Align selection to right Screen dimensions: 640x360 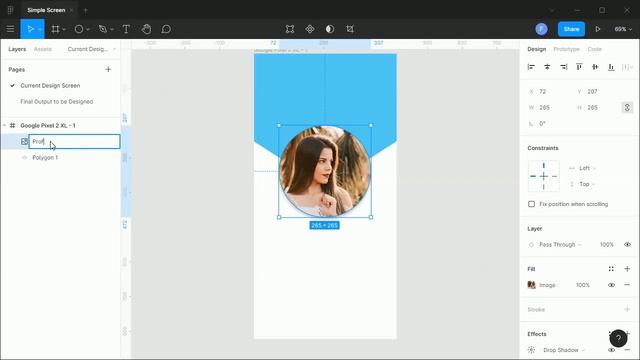pyautogui.click(x=563, y=67)
